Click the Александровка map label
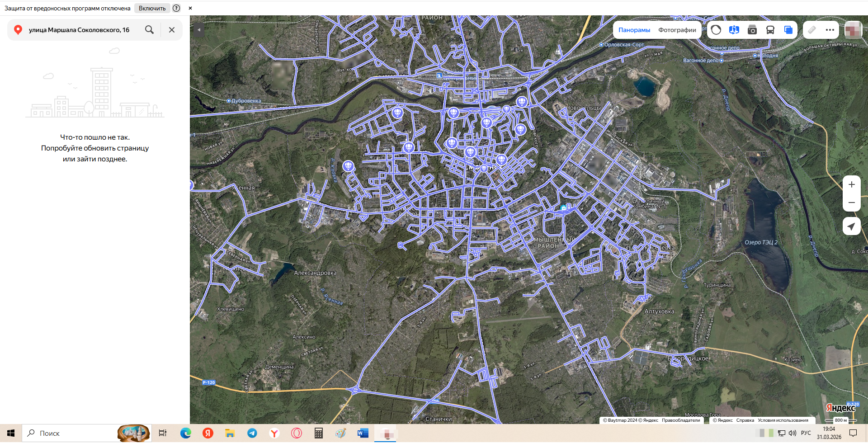The image size is (868, 443). [x=315, y=273]
